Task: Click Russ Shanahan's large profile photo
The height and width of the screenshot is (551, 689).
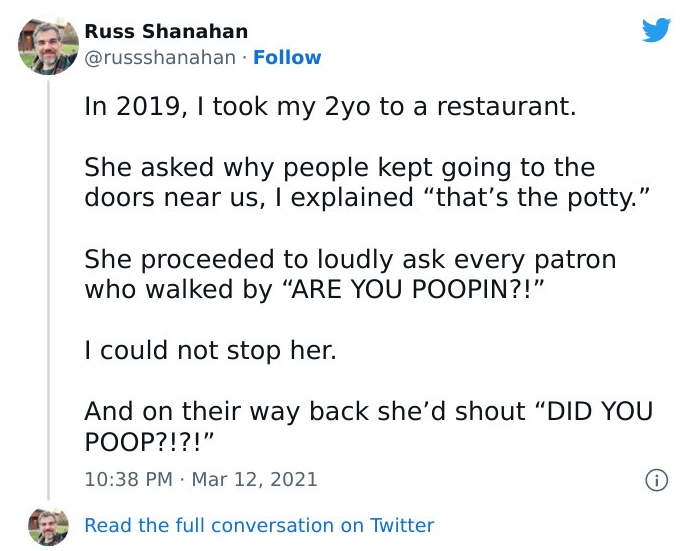Action: [x=49, y=46]
